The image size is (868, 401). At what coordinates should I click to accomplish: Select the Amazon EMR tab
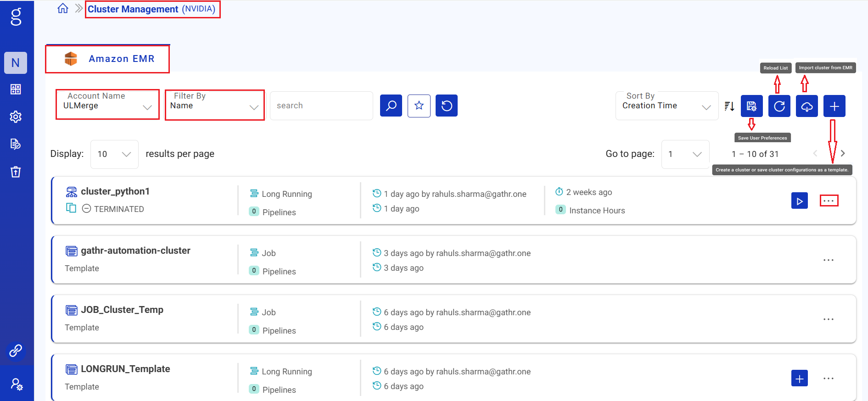[108, 59]
